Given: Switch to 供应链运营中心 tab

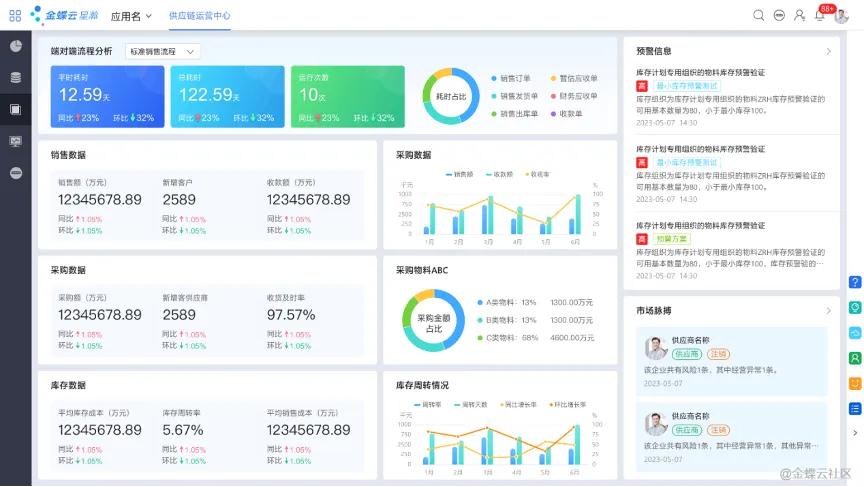Looking at the screenshot, I should pos(199,16).
